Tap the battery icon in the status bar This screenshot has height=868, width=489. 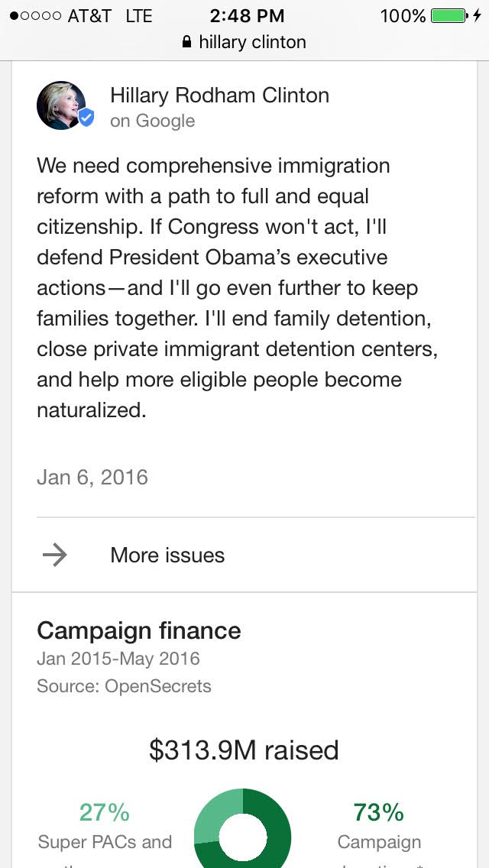(449, 16)
